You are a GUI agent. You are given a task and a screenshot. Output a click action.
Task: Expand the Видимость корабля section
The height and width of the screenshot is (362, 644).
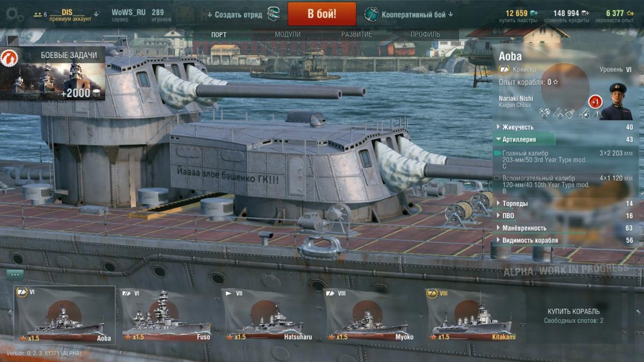(x=565, y=241)
